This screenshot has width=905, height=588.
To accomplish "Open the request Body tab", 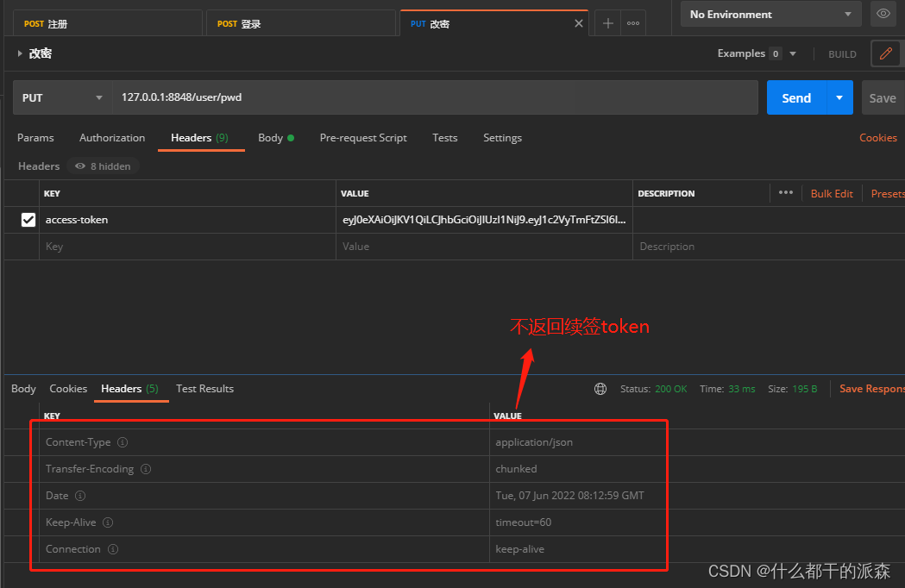I will [x=276, y=138].
